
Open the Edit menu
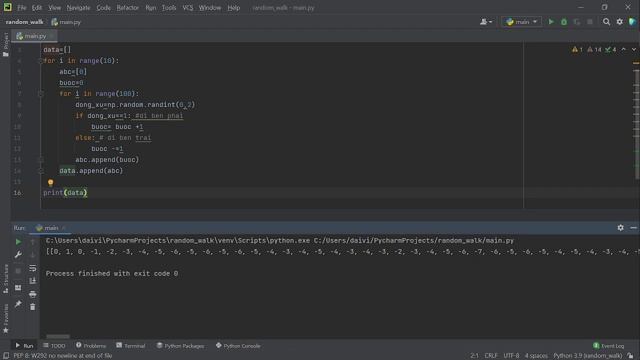[x=37, y=8]
